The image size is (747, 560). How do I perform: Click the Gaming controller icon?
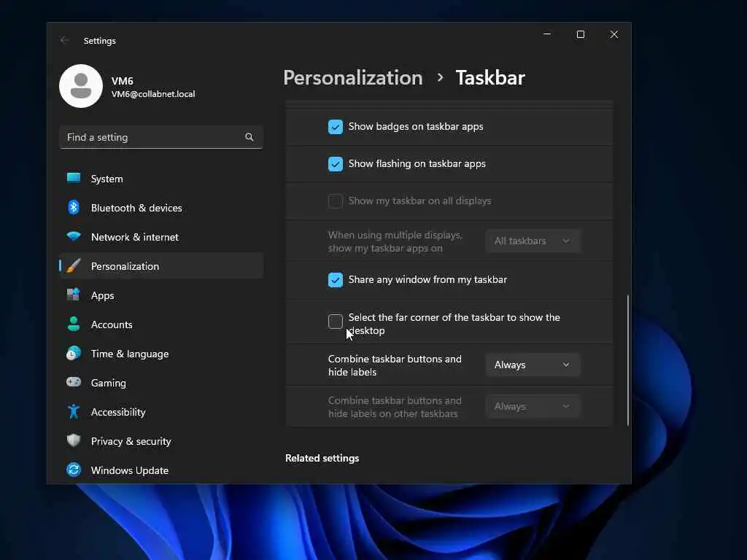74,382
